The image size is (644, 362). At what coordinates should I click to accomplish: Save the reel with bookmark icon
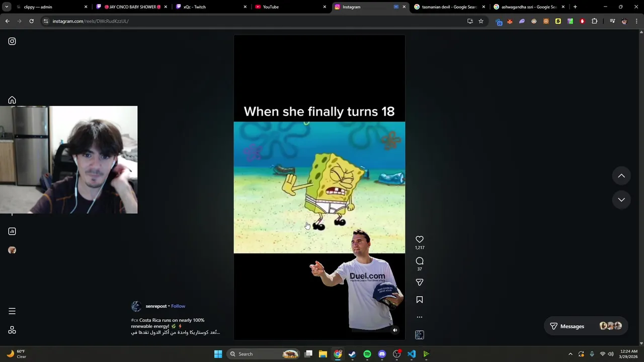tap(420, 300)
